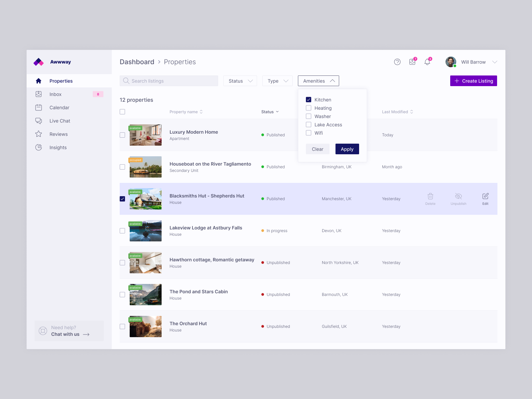Uncheck the Kitchen amenity
This screenshot has height=399, width=532.
[309, 99]
